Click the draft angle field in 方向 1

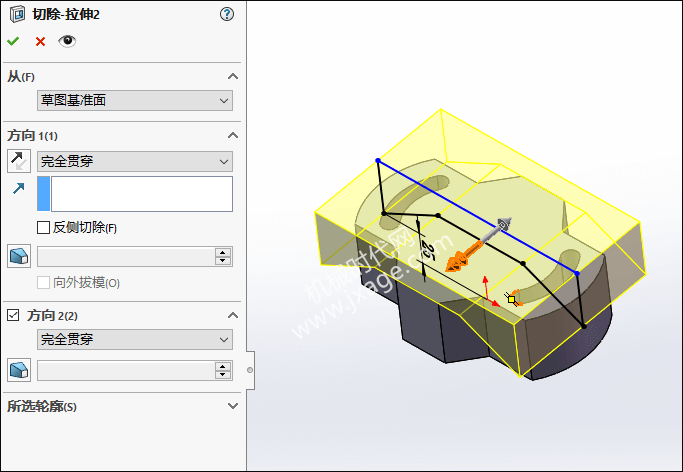pos(126,256)
